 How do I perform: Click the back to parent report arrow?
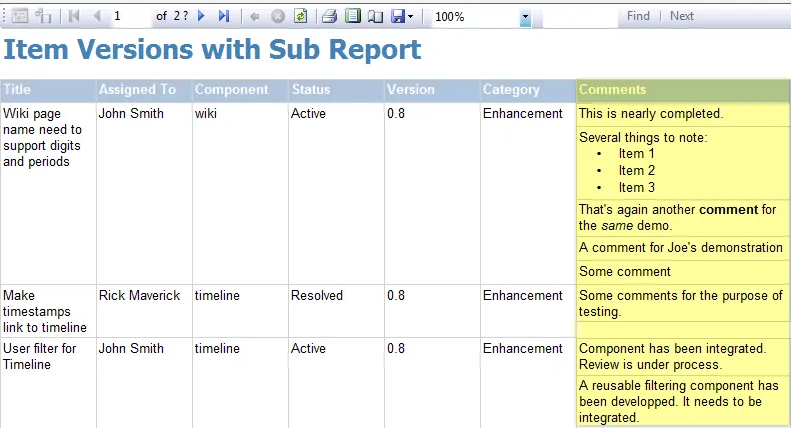(x=255, y=16)
